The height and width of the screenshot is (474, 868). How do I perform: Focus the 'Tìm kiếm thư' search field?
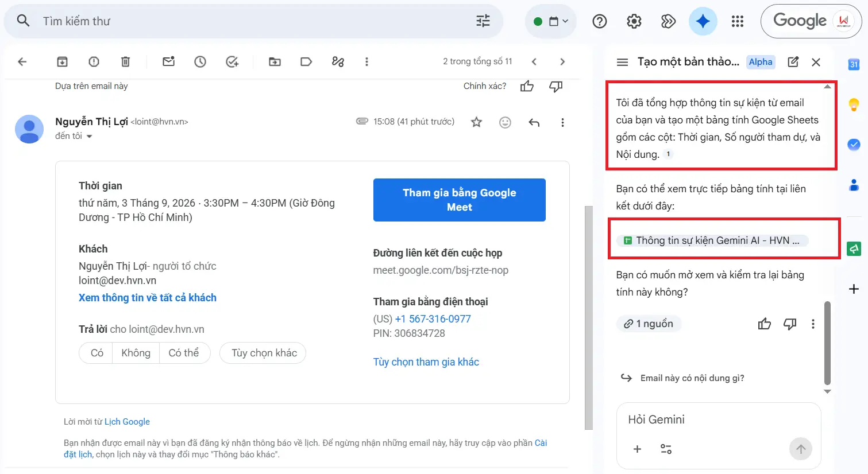click(253, 21)
